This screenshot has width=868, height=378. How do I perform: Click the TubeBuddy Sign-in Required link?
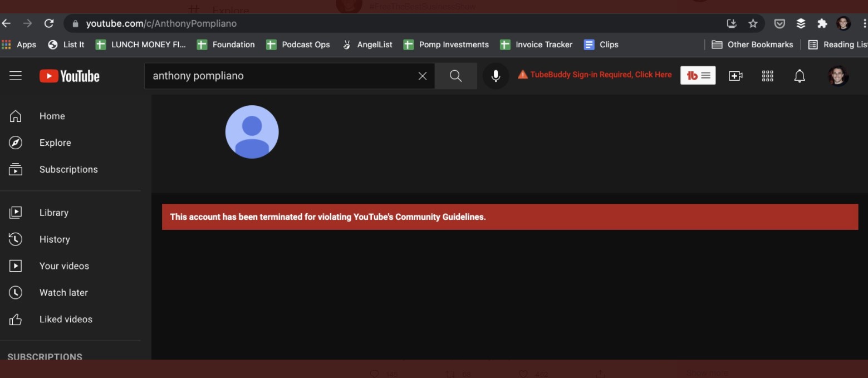coord(595,75)
